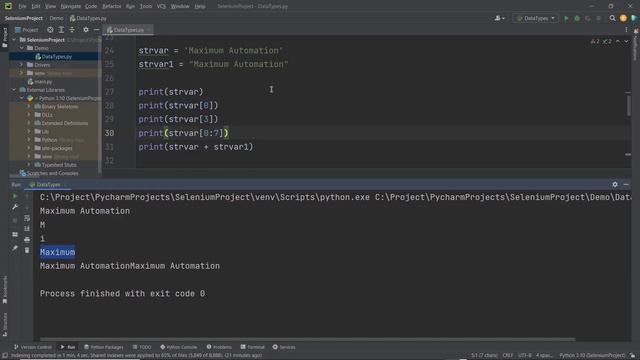
Task: Click the grey Stop icon in top toolbar
Action: tap(599, 18)
